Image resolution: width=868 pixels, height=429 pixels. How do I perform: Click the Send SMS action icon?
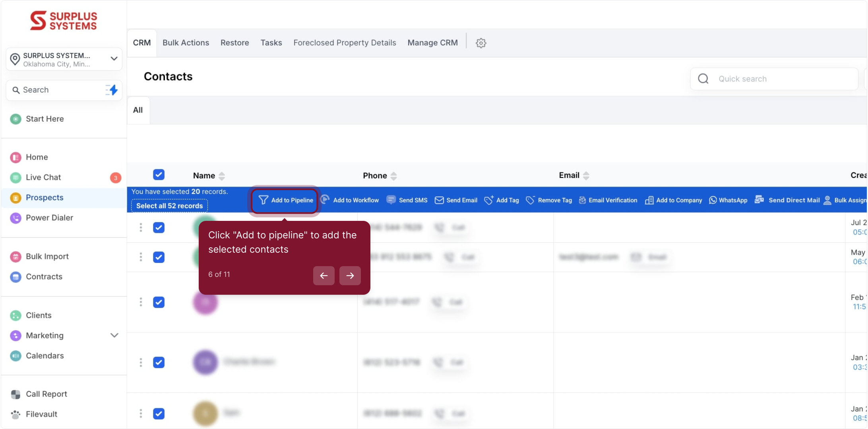(x=391, y=200)
